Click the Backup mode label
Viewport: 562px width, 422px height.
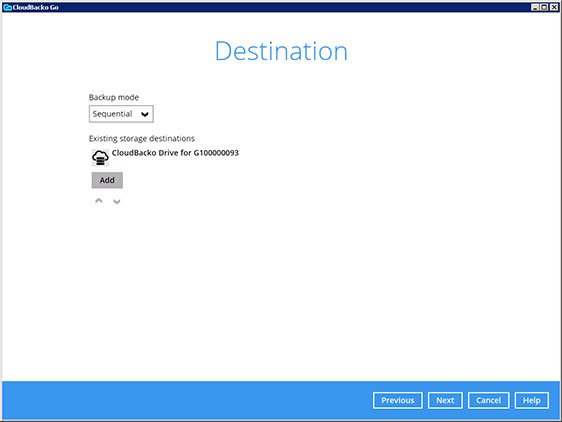114,97
